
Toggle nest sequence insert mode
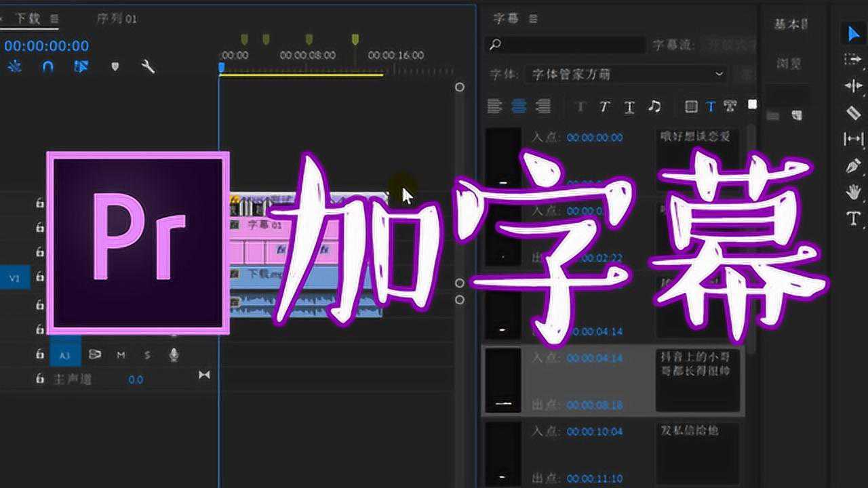[14, 66]
